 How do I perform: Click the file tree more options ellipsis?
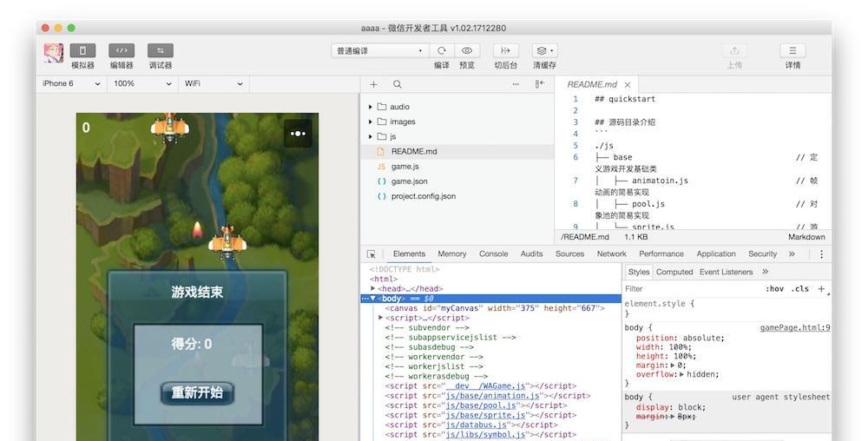(x=516, y=85)
